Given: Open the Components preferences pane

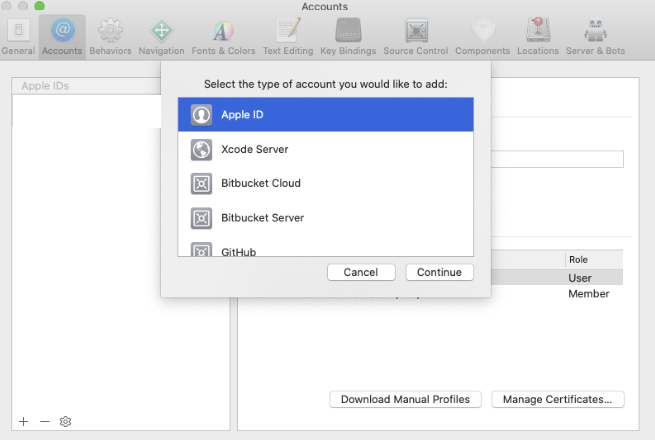Looking at the screenshot, I should [x=482, y=36].
